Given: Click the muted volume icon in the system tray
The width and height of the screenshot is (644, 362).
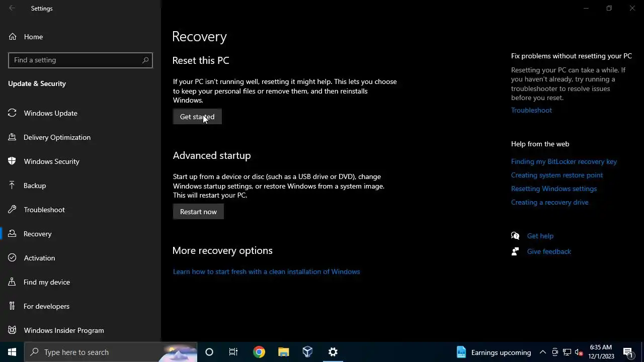Looking at the screenshot, I should click(579, 352).
